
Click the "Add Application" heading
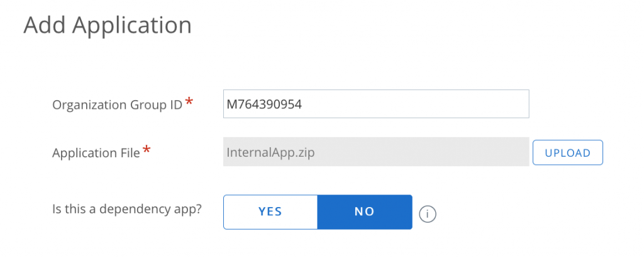[108, 25]
